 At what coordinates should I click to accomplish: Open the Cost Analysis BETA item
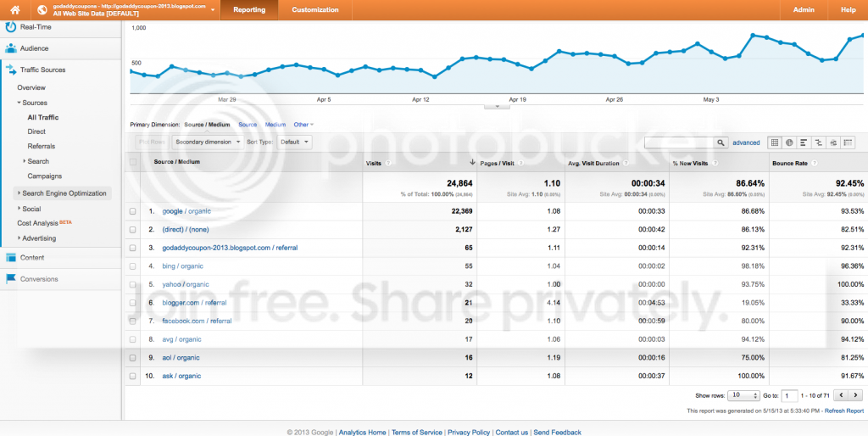coord(44,223)
